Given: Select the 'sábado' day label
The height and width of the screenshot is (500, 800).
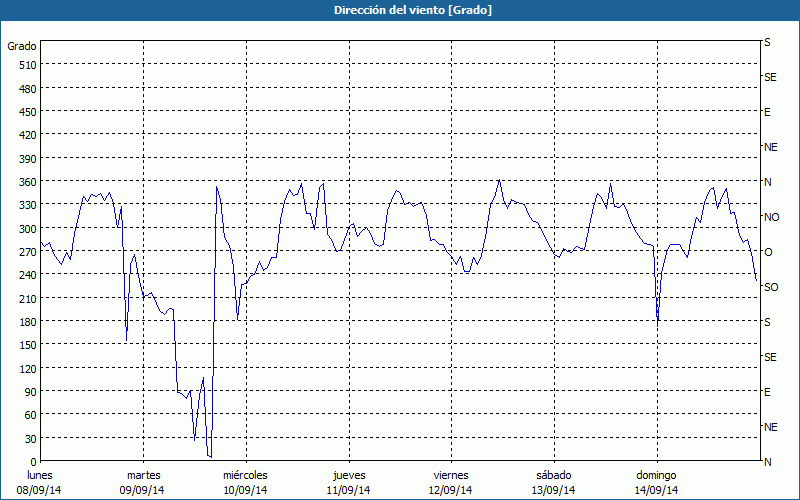Looking at the screenshot, I should 553,475.
